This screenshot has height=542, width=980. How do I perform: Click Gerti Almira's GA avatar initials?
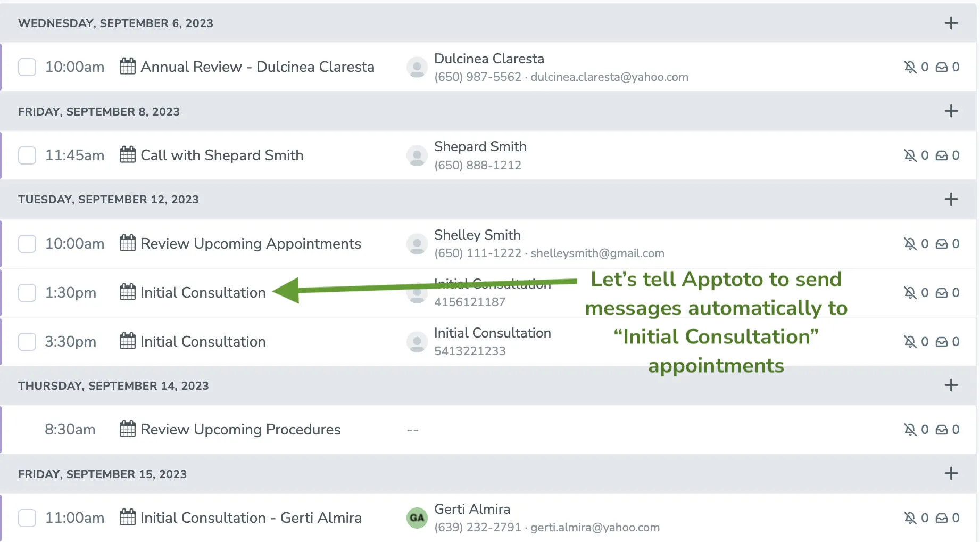click(417, 518)
